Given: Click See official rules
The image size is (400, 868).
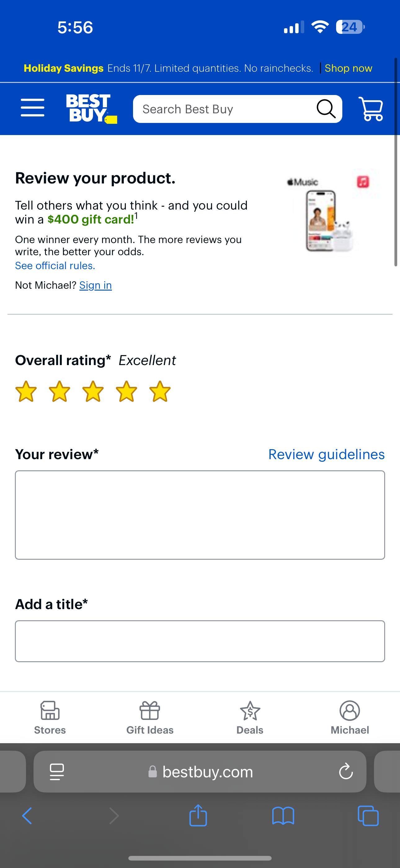Looking at the screenshot, I should pyautogui.click(x=55, y=265).
